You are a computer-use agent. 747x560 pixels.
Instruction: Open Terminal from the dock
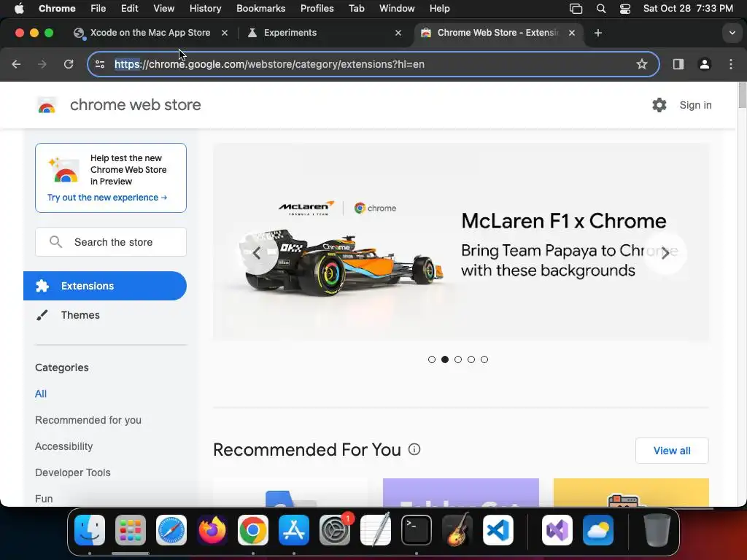pyautogui.click(x=417, y=530)
